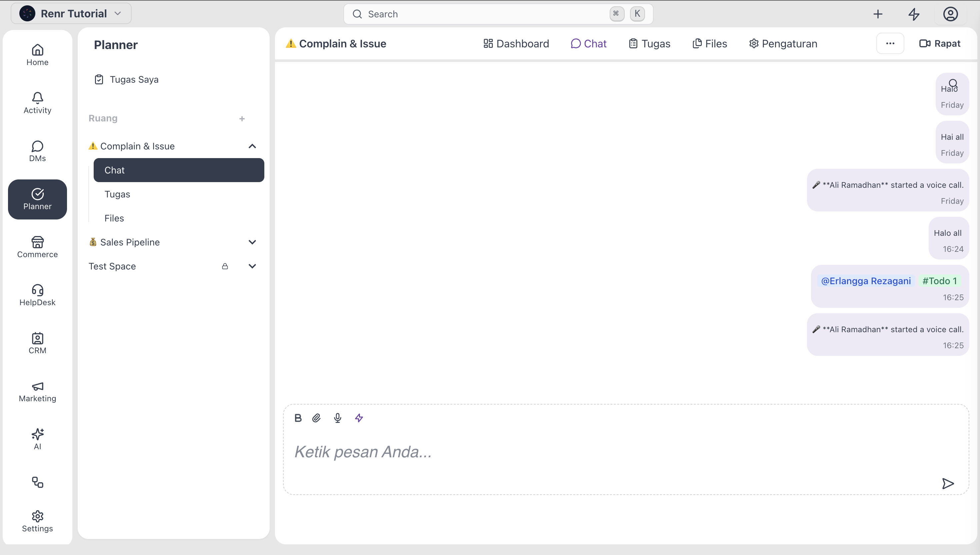Open the CRM module

coord(37,344)
